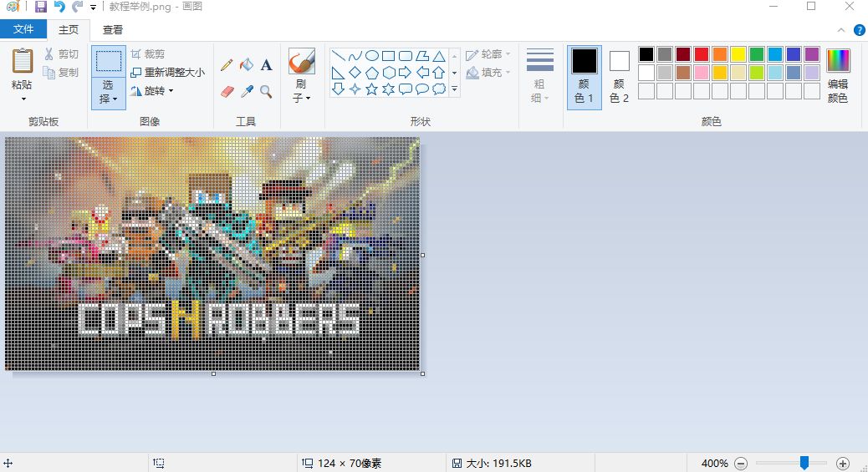Select the Pencil tool
Screen dimensions: 868x472
[x=227, y=65]
